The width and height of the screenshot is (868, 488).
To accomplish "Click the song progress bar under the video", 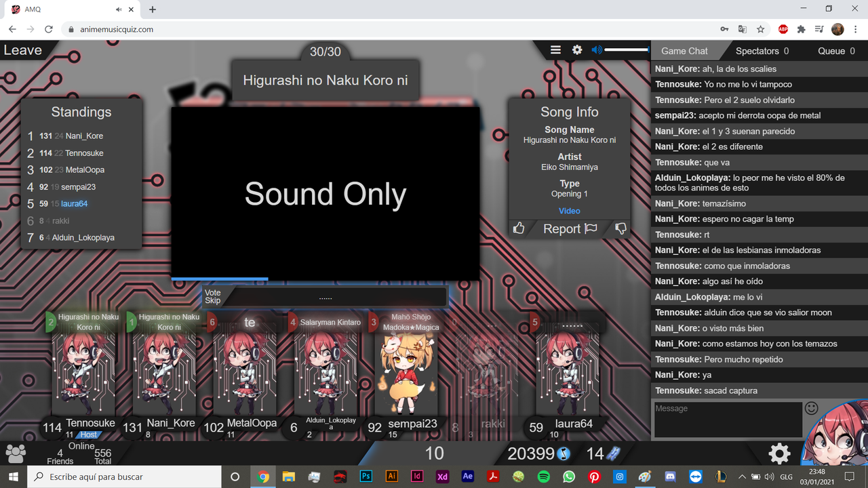I will [325, 279].
